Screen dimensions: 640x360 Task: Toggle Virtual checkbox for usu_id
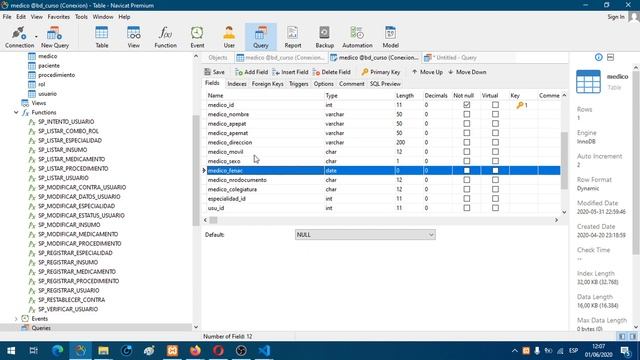pos(495,208)
